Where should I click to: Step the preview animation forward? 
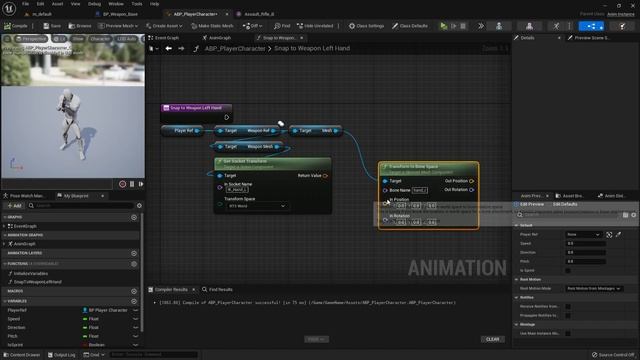click(x=141, y=184)
